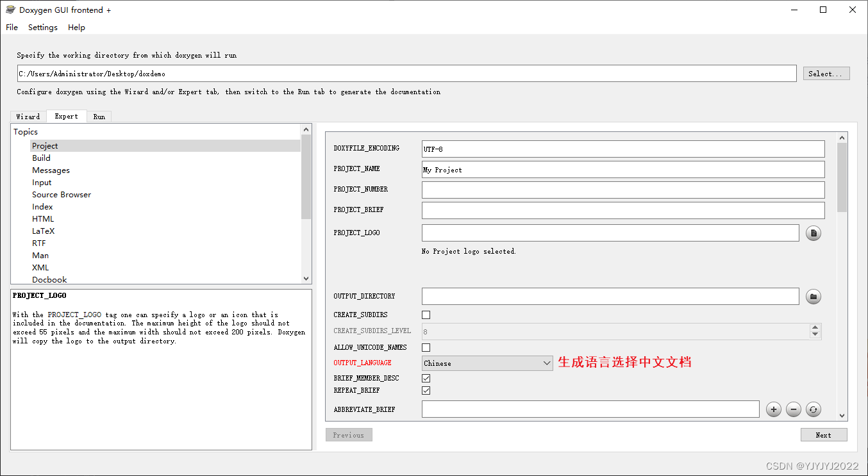Browse for a project logo file
The height and width of the screenshot is (476, 868).
[813, 233]
